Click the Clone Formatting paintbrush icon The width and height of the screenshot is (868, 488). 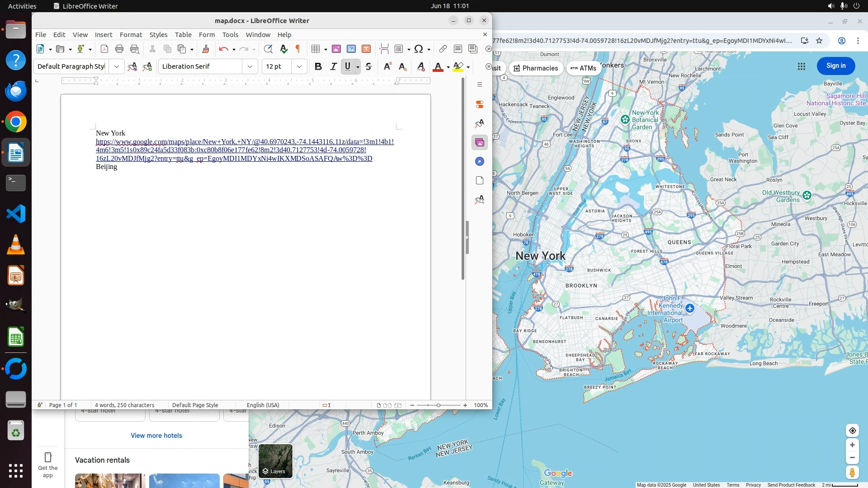(x=206, y=49)
